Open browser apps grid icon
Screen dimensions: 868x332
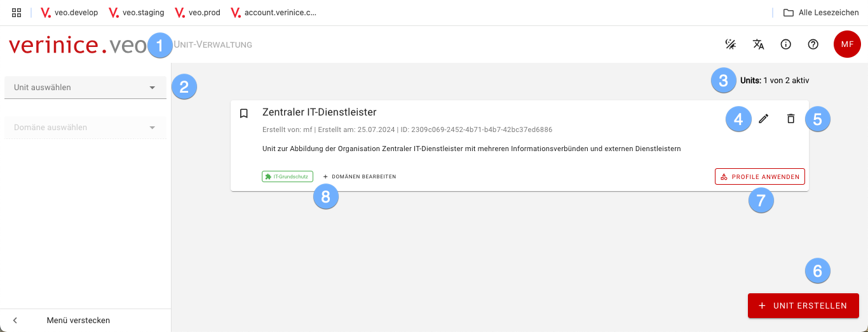pyautogui.click(x=17, y=13)
